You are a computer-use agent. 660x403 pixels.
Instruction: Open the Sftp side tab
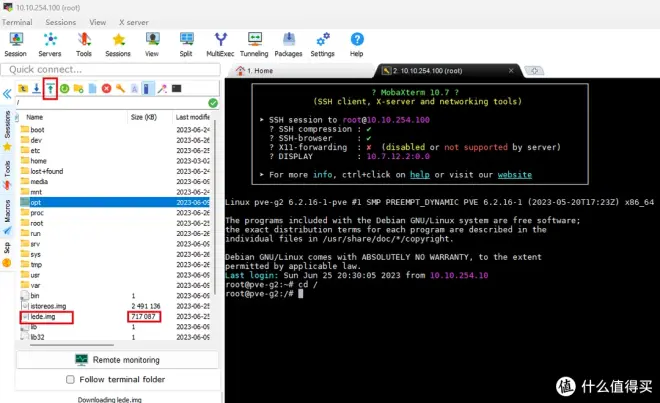coord(7,255)
